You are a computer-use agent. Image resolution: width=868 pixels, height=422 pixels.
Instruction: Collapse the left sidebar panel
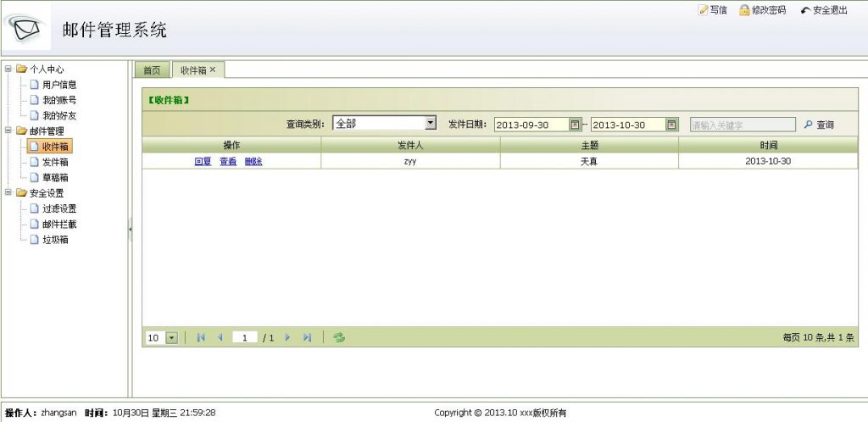pyautogui.click(x=130, y=229)
